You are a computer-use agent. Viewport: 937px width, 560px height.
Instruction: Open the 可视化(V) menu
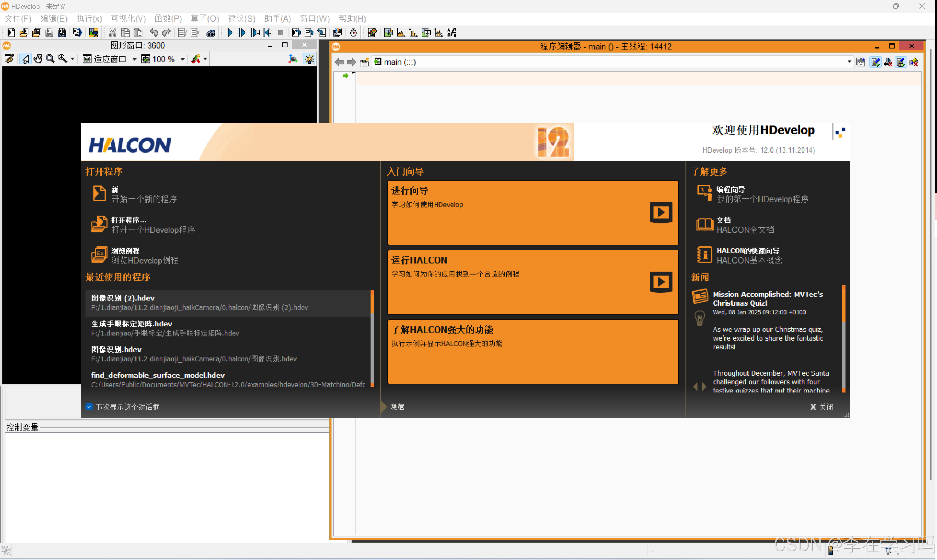[128, 19]
